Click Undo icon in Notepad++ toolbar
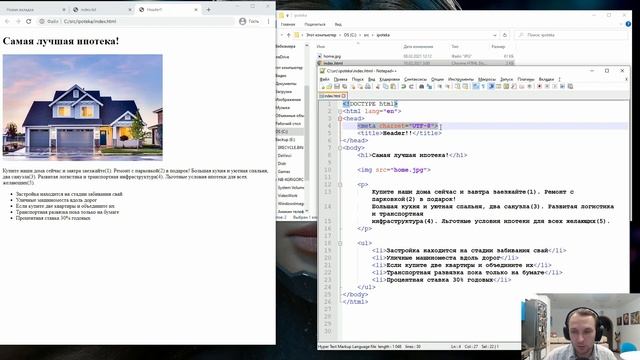 pos(403,87)
